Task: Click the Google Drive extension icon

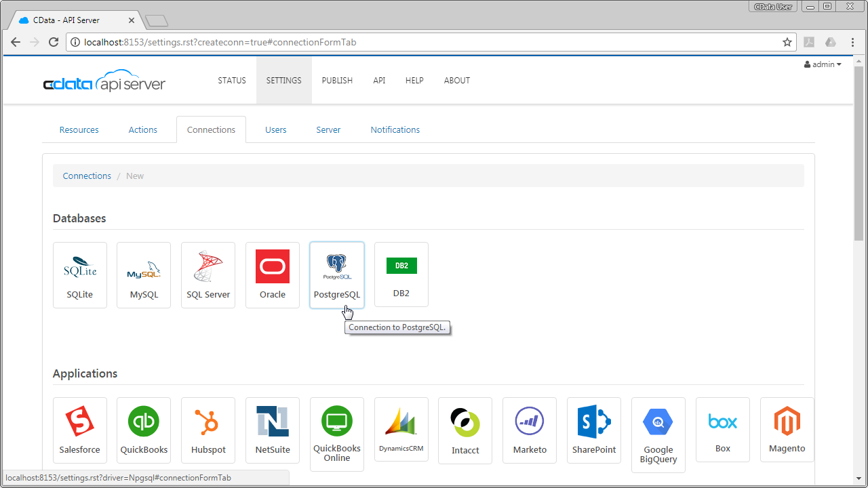Action: point(830,42)
